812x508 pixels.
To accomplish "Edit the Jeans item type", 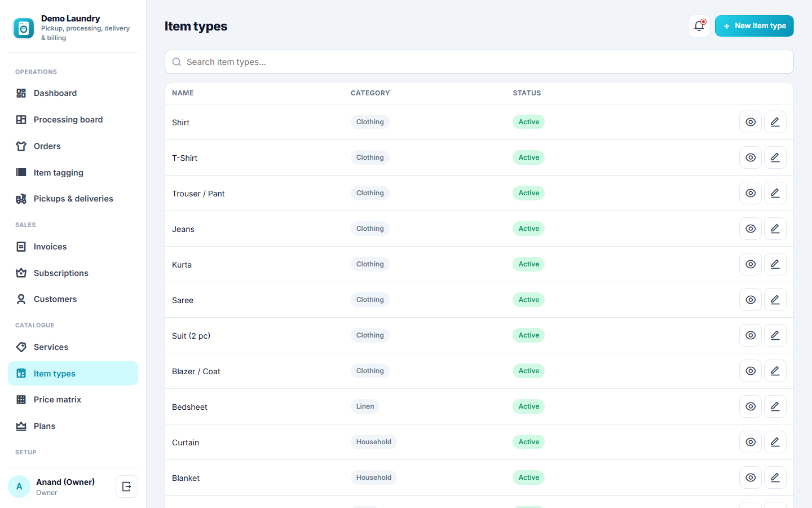I will [x=775, y=229].
